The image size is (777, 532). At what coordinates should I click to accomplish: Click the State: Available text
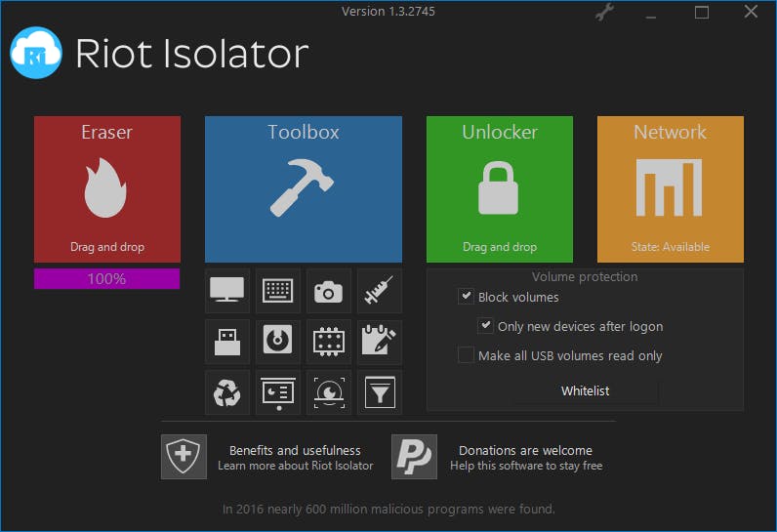[x=670, y=247]
